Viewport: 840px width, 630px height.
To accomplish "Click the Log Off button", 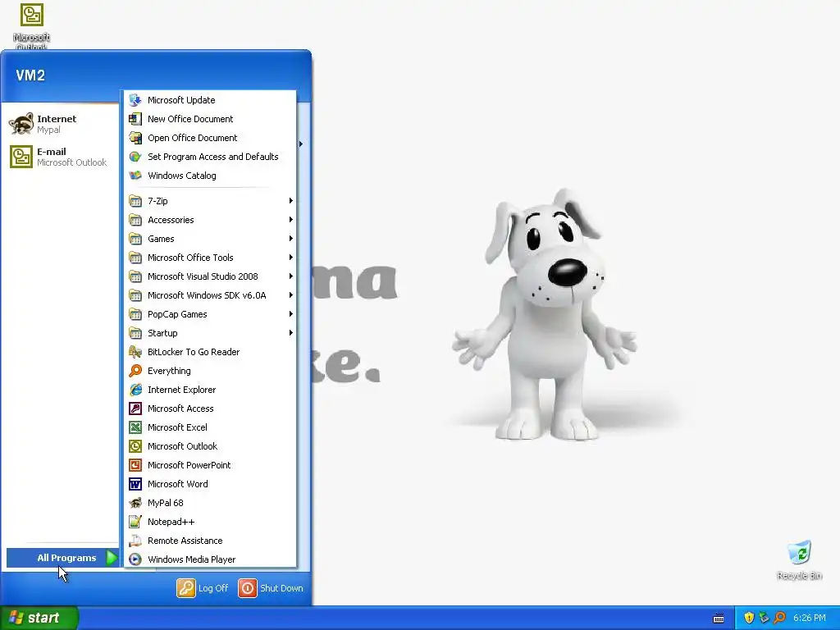I will pos(203,588).
